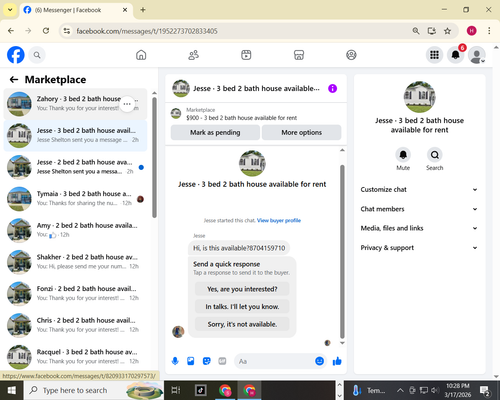Send quick response 'In talks. I'll let you know.'
This screenshot has height=400, width=500.
click(x=242, y=306)
